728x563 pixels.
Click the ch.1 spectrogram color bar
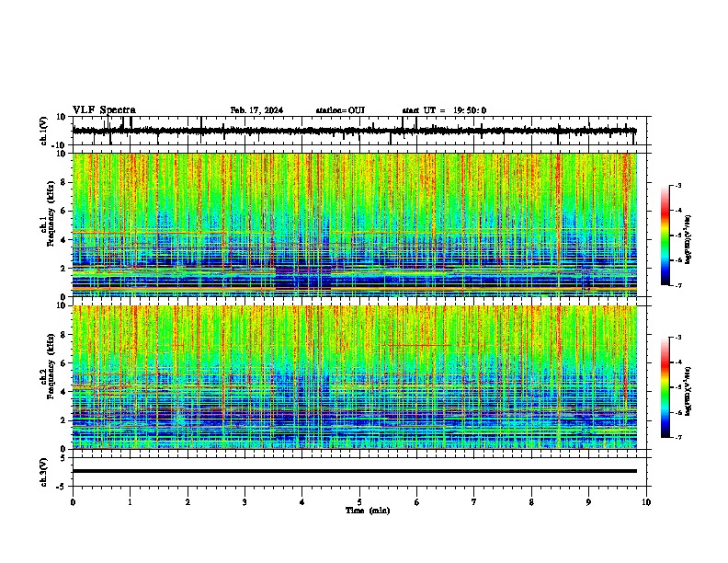[665, 236]
